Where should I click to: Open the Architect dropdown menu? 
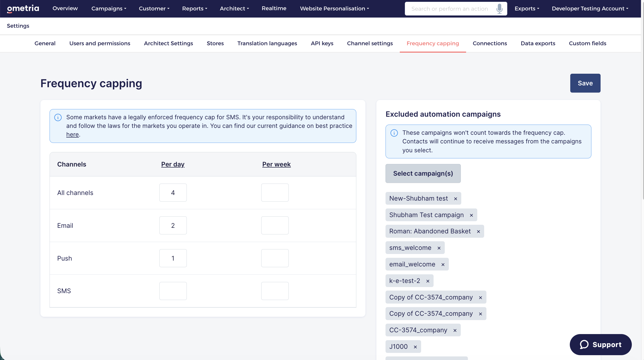coord(234,8)
